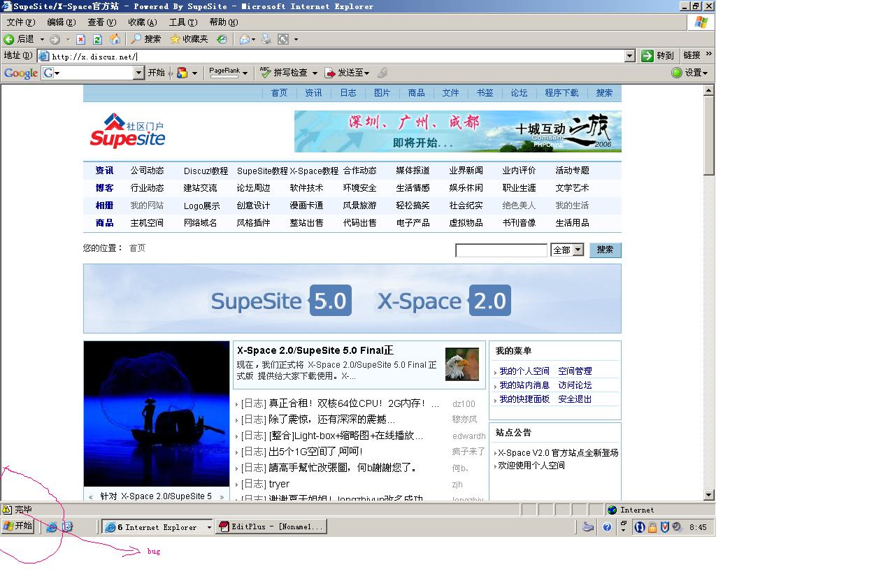The height and width of the screenshot is (588, 895).
Task: Click the 开始 Start button
Action: pyautogui.click(x=18, y=526)
